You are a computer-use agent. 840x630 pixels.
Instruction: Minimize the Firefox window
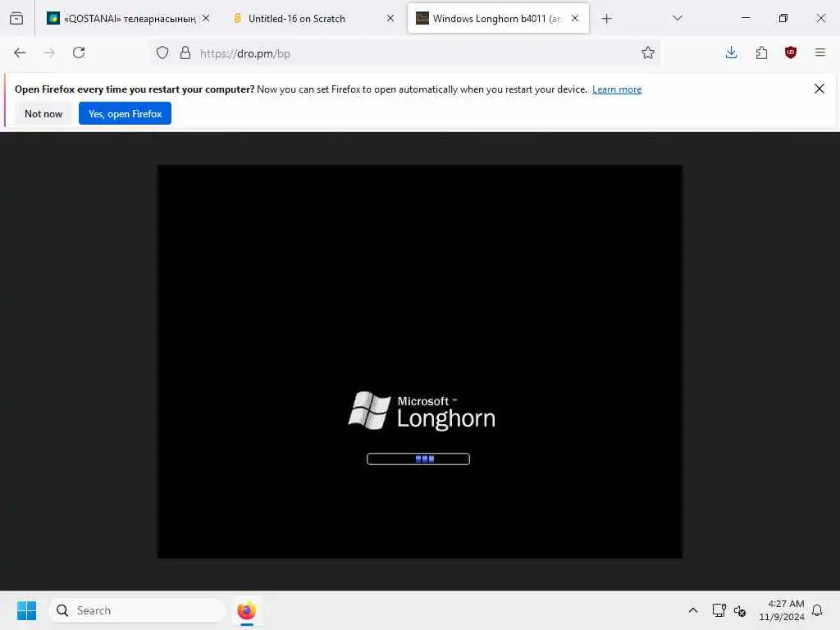pos(745,18)
